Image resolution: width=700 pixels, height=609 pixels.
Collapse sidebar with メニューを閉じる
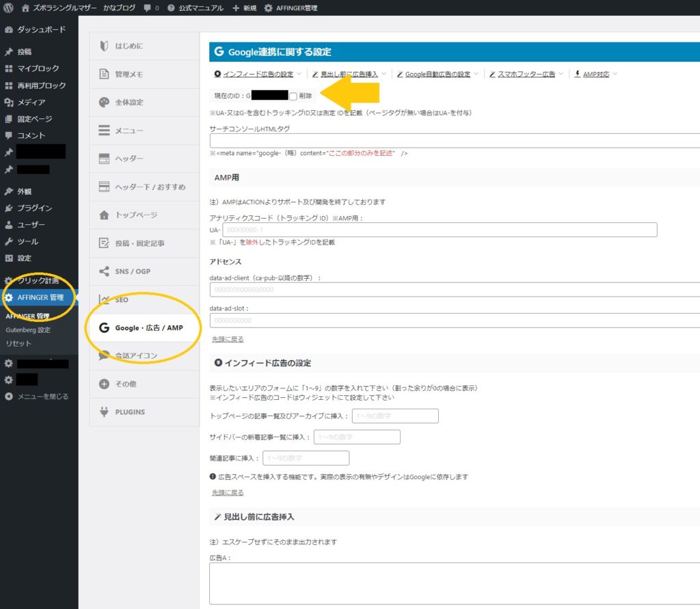click(42, 396)
